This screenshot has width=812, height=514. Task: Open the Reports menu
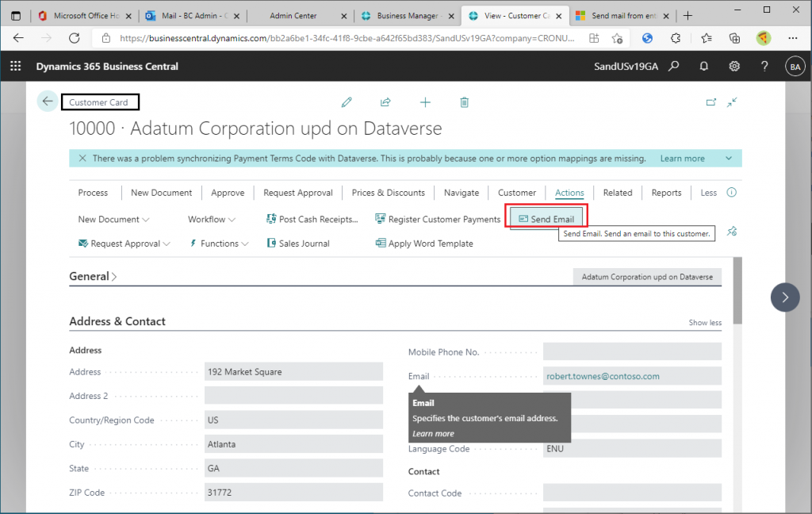tap(666, 193)
